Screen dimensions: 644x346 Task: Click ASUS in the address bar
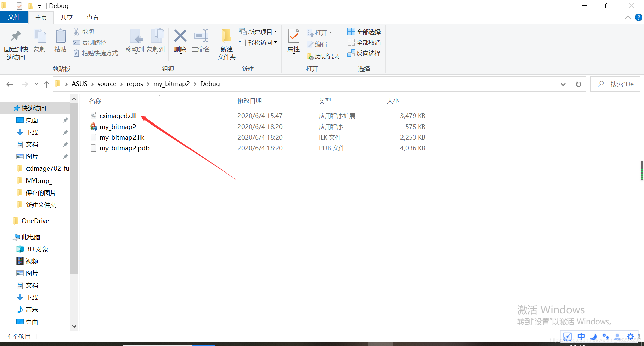point(79,84)
